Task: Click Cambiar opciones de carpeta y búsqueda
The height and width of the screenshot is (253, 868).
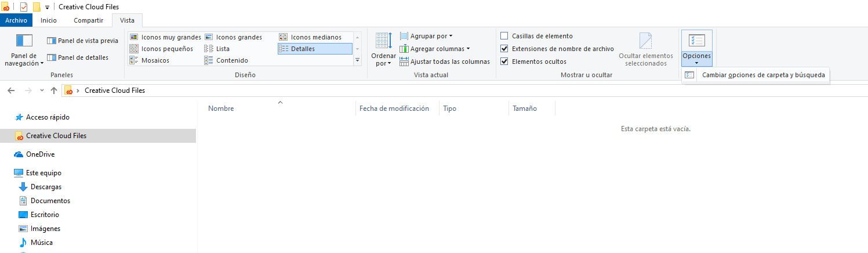Action: click(763, 75)
